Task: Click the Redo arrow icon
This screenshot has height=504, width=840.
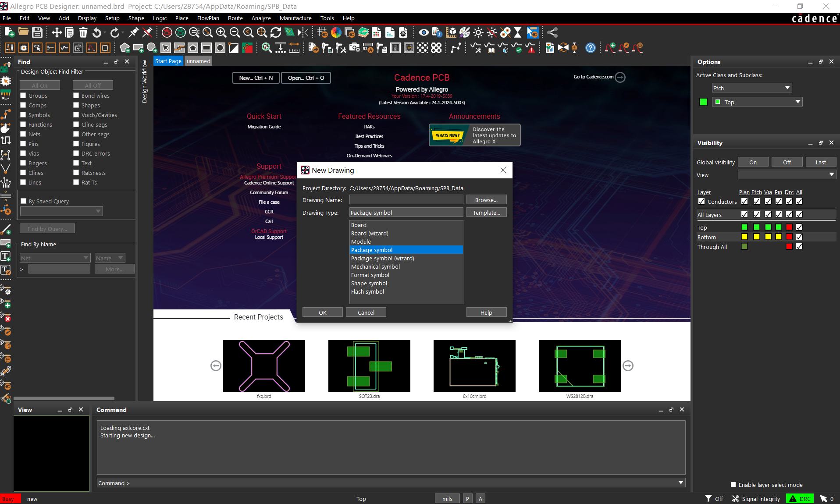Action: pyautogui.click(x=115, y=32)
